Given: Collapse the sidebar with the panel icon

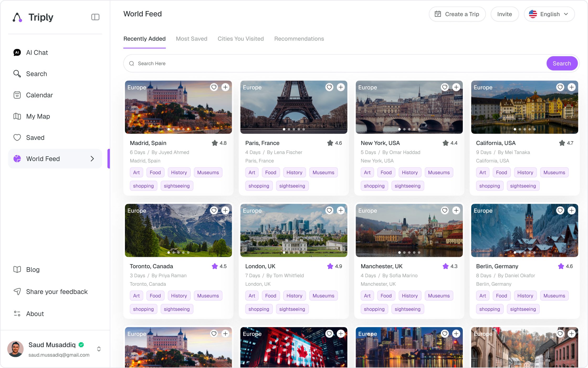Looking at the screenshot, I should (95, 17).
